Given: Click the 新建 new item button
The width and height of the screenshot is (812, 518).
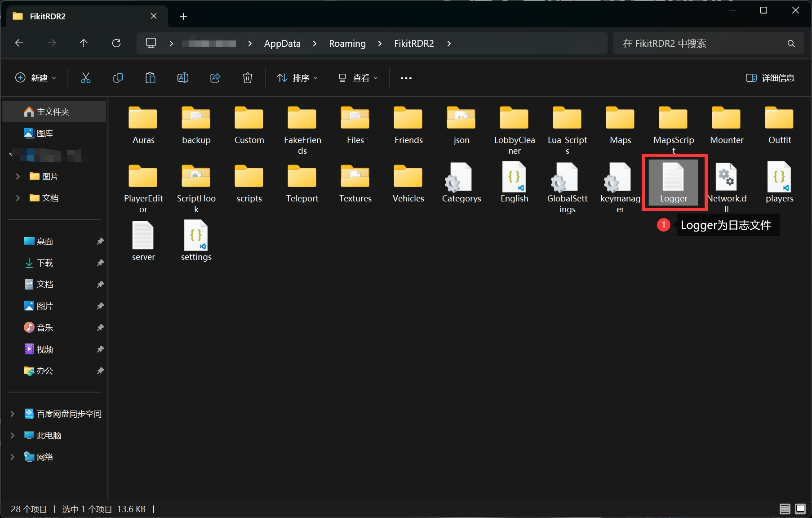Looking at the screenshot, I should (x=36, y=78).
